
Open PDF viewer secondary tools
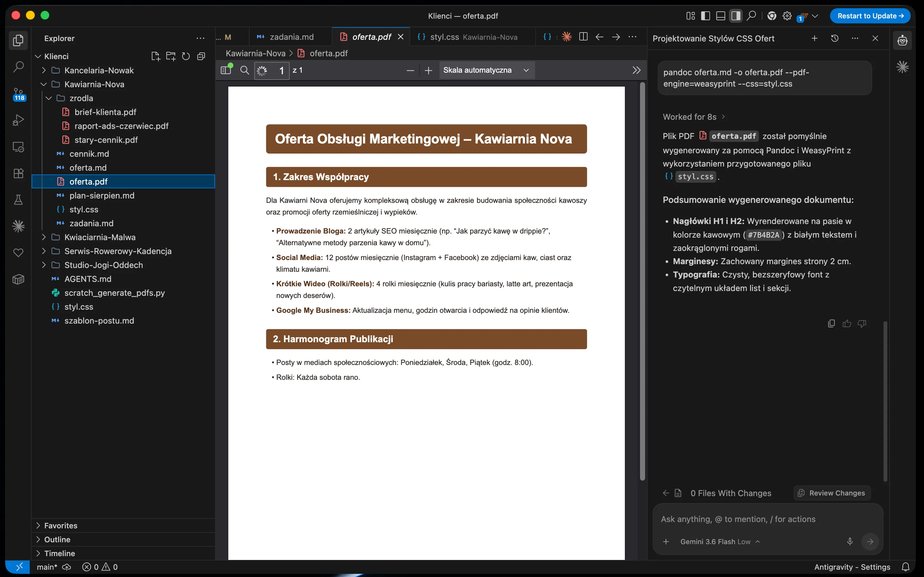tap(636, 70)
